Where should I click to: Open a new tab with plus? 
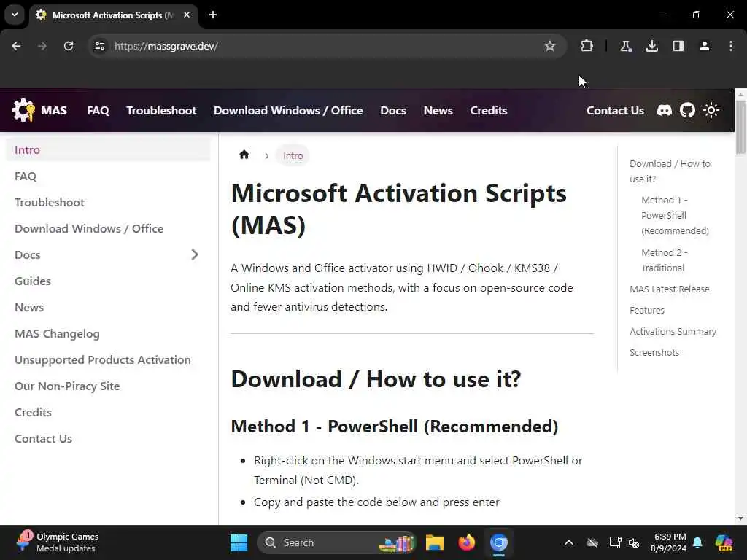click(213, 15)
